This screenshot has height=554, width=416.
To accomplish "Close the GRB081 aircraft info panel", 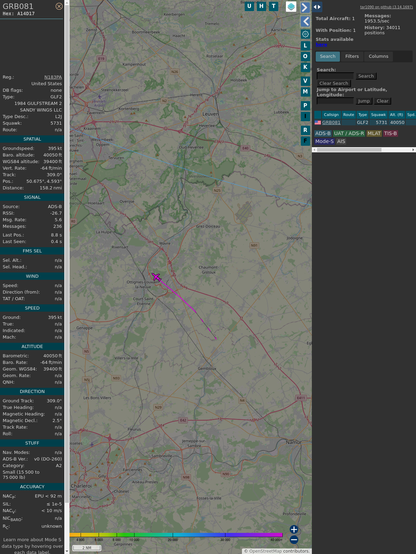I will click(x=59, y=6).
